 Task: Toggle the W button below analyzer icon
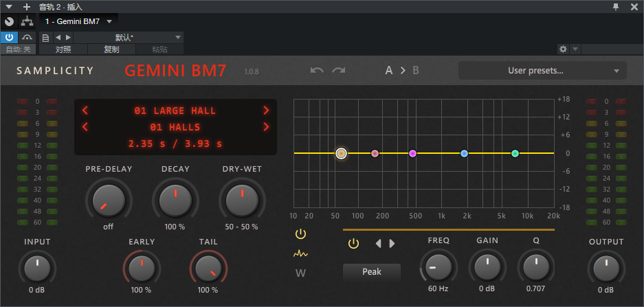pos(300,273)
